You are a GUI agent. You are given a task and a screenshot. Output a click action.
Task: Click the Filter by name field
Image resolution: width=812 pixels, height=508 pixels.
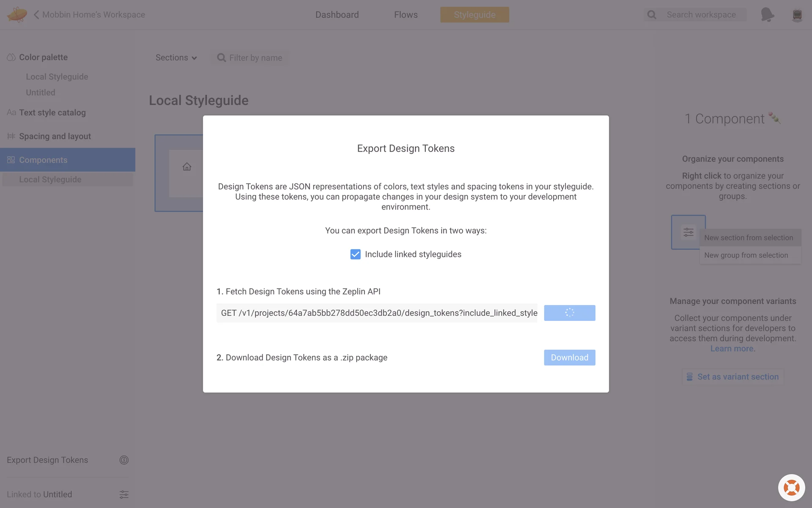(255, 58)
